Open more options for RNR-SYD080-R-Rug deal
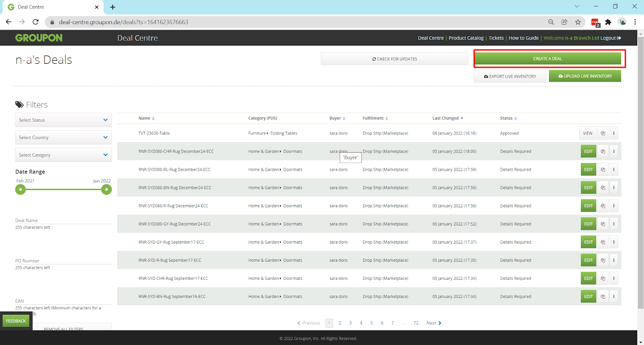Image resolution: width=644 pixels, height=345 pixels. pos(614,206)
